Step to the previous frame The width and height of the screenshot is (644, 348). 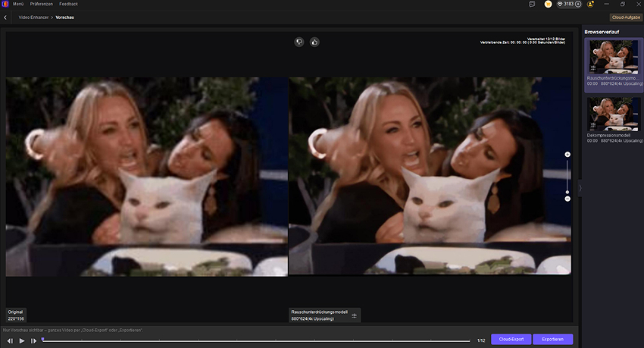(x=10, y=340)
